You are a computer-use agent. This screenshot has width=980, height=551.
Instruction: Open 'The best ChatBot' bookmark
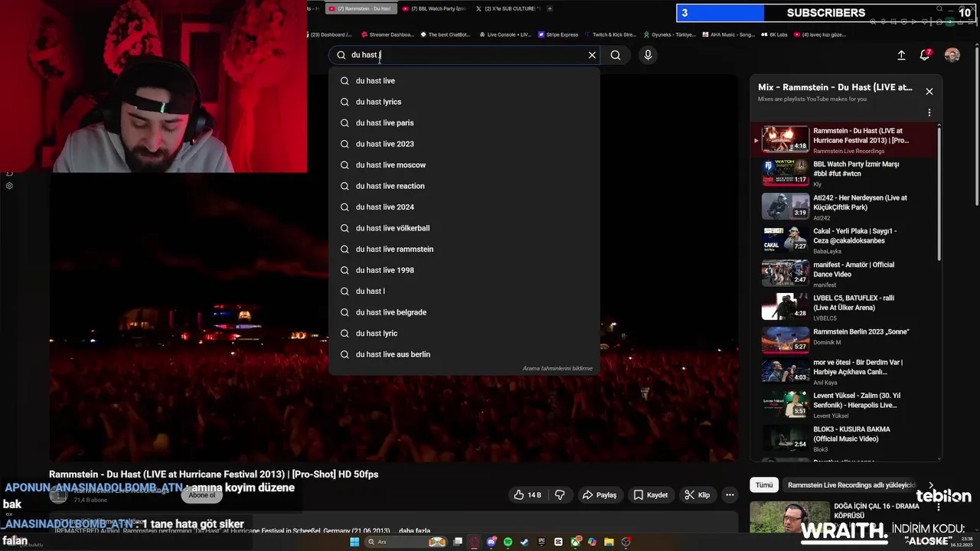pos(445,34)
